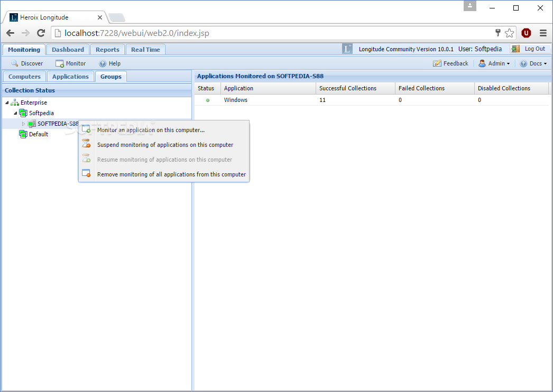The image size is (553, 392).
Task: Click the SOFTPEDIA-S88 computer icon
Action: coord(32,124)
